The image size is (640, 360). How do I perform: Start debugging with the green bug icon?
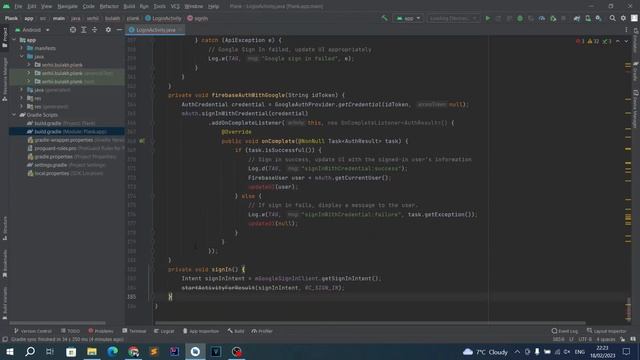pos(520,18)
